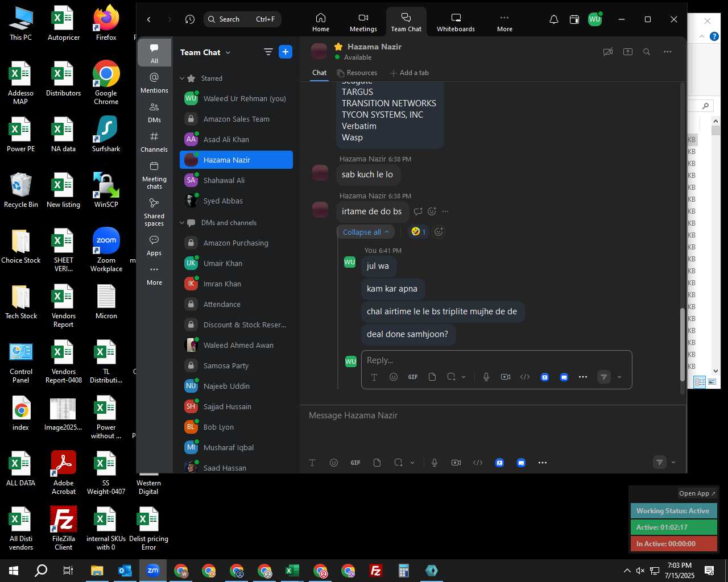Viewport: 728px width, 582px height.
Task: Click the share screen icon in chat header
Action: pyautogui.click(x=628, y=52)
